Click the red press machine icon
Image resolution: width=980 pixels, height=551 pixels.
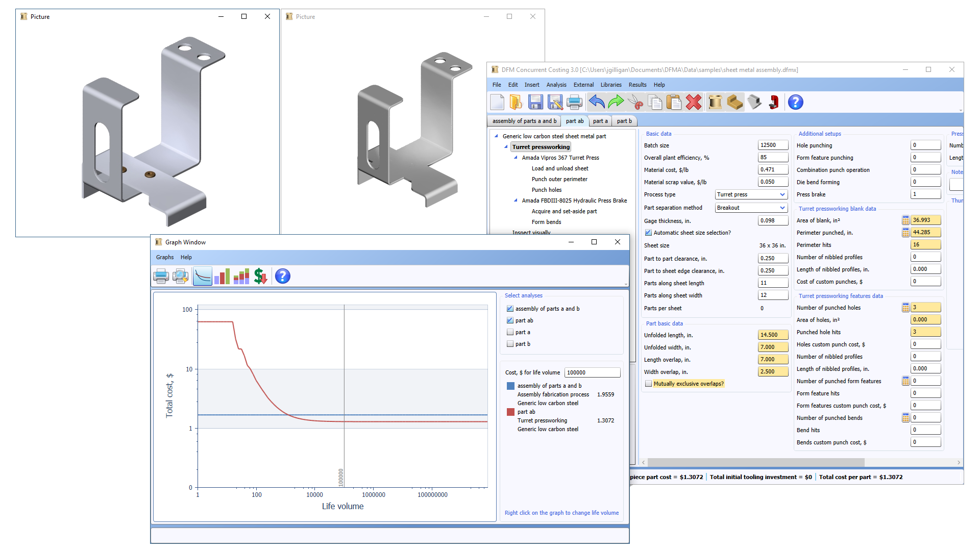point(774,103)
